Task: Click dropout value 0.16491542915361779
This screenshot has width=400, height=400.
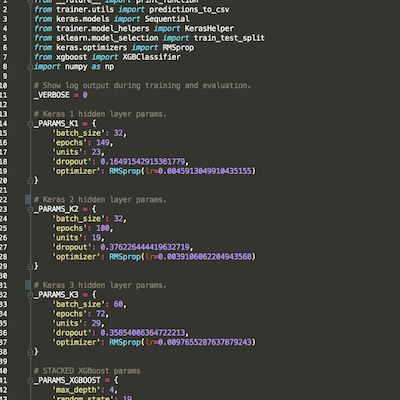Action: pyautogui.click(x=143, y=162)
